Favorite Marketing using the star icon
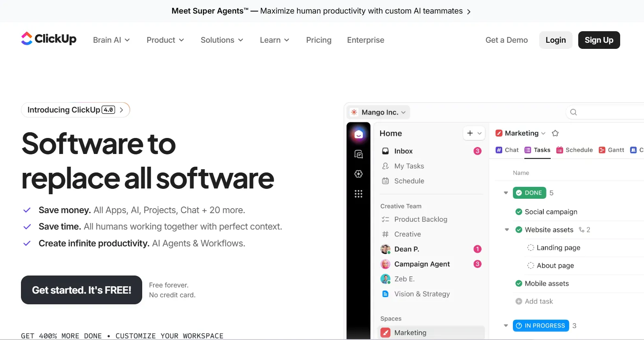This screenshot has width=644, height=340. (x=555, y=133)
